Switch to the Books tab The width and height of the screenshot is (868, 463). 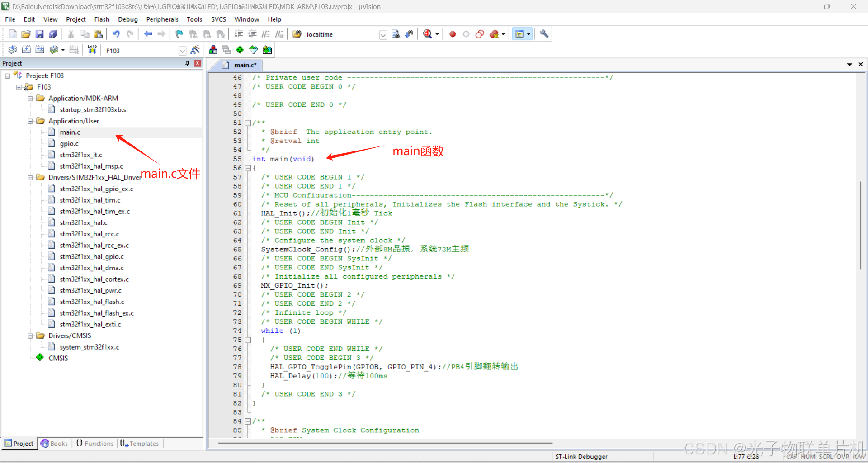tap(55, 444)
